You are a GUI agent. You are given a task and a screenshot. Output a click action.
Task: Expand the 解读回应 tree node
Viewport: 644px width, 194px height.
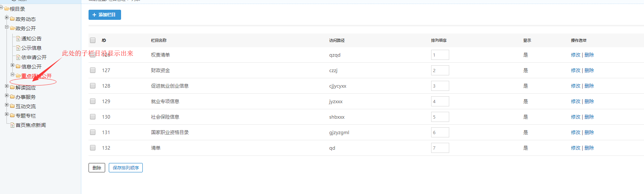coord(7,86)
